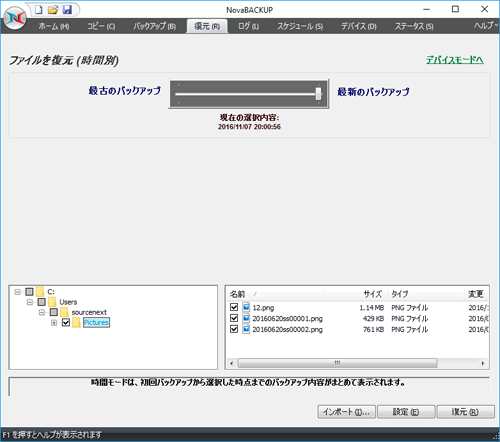This screenshot has width=500, height=442.
Task: Click the Save floppy disk icon
Action: pyautogui.click(x=67, y=10)
